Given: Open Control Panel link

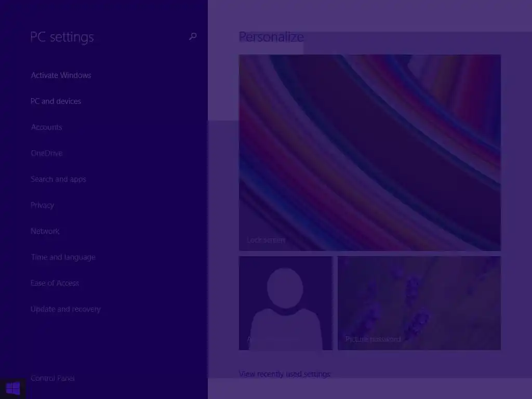Looking at the screenshot, I should [x=52, y=378].
